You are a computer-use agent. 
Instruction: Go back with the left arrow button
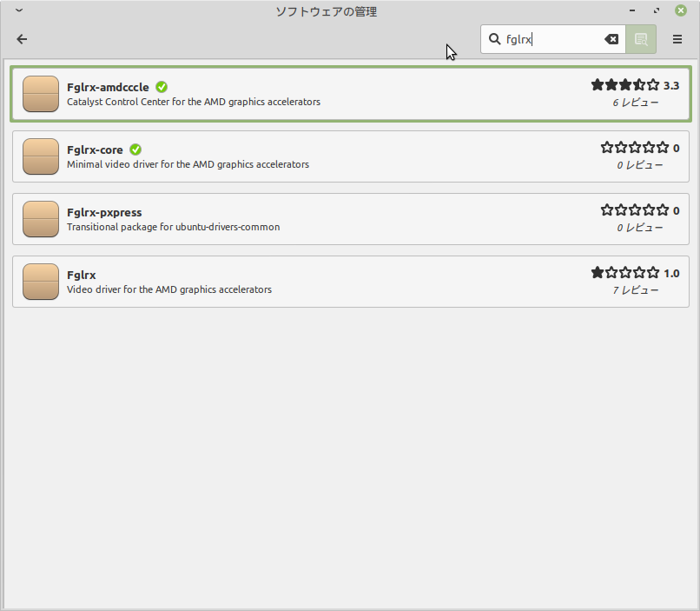[x=22, y=39]
